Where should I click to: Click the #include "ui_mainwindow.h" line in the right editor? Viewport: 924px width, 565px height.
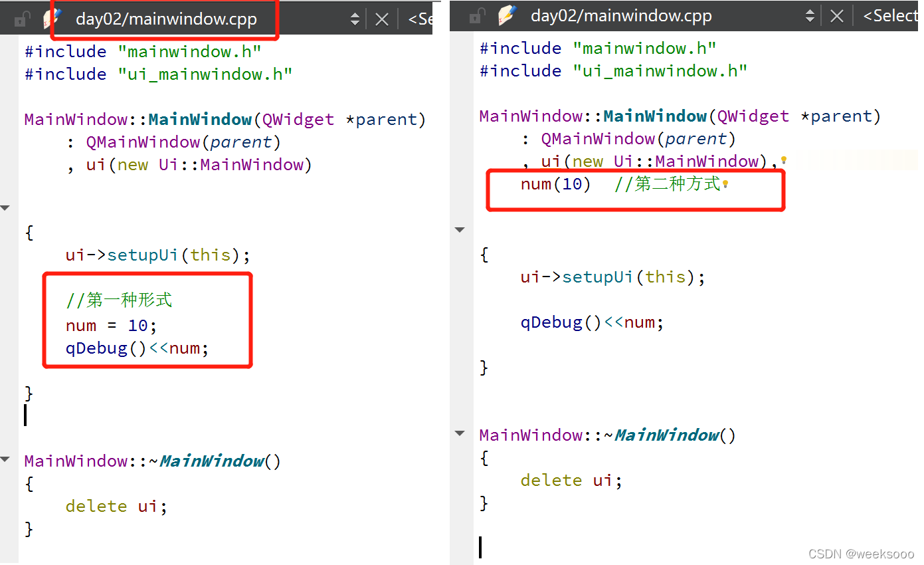[614, 71]
